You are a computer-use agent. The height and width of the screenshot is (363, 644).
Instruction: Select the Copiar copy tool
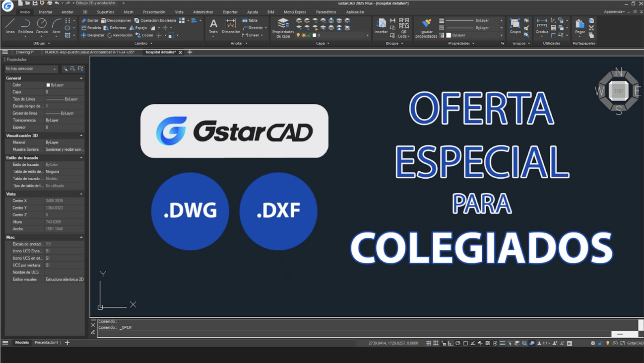(144, 35)
